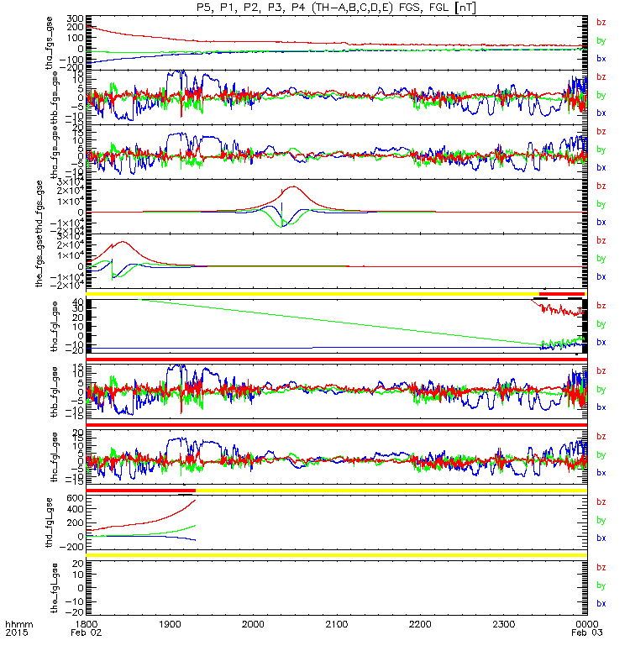Click the thc_fgl_gse y-axis label
The height and width of the screenshot is (672, 630).
tap(55, 457)
